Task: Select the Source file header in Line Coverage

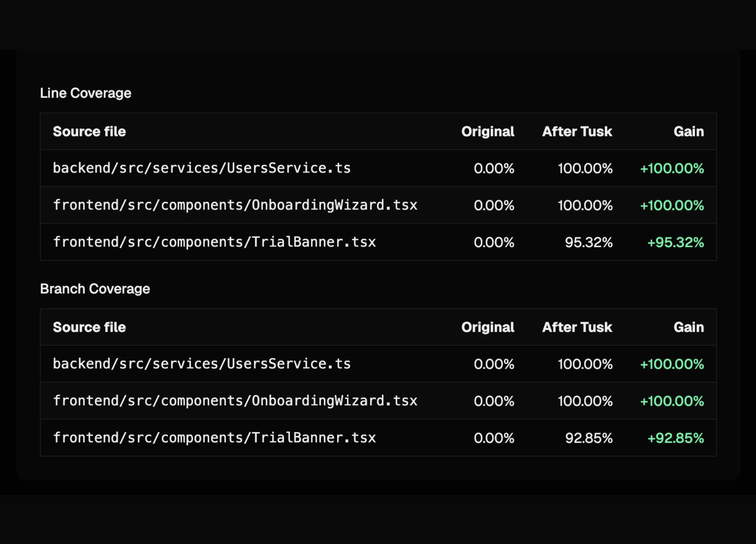Action: [89, 132]
